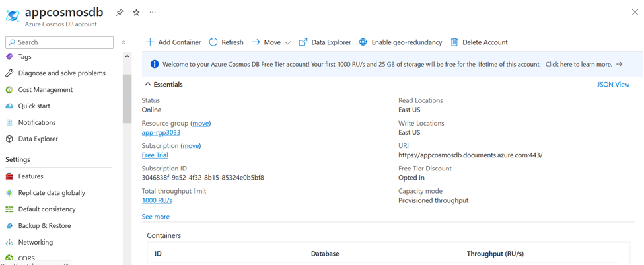644x265 pixels.
Task: Click Backup & Restore cloud icon
Action: 9,225
